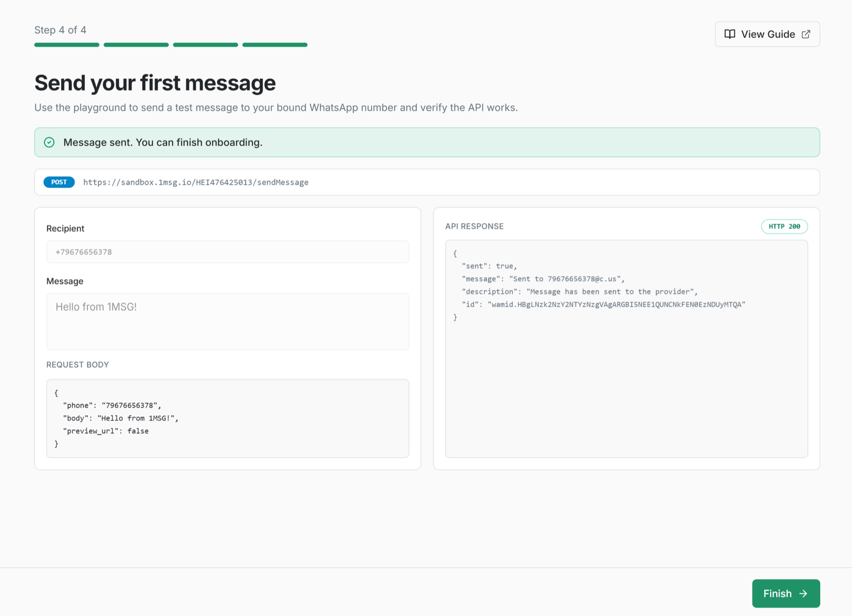Screen dimensions: 852x616
Task: Click the second progress step bar
Action: click(136, 45)
